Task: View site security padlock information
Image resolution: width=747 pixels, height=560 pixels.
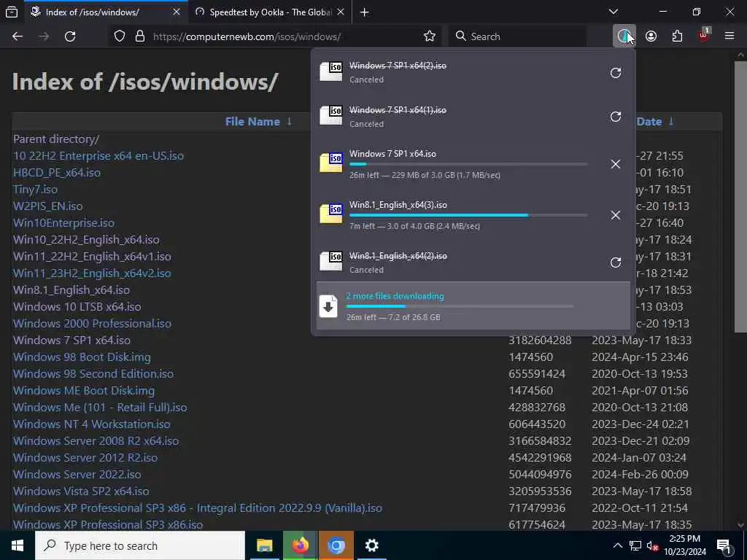Action: pos(139,36)
